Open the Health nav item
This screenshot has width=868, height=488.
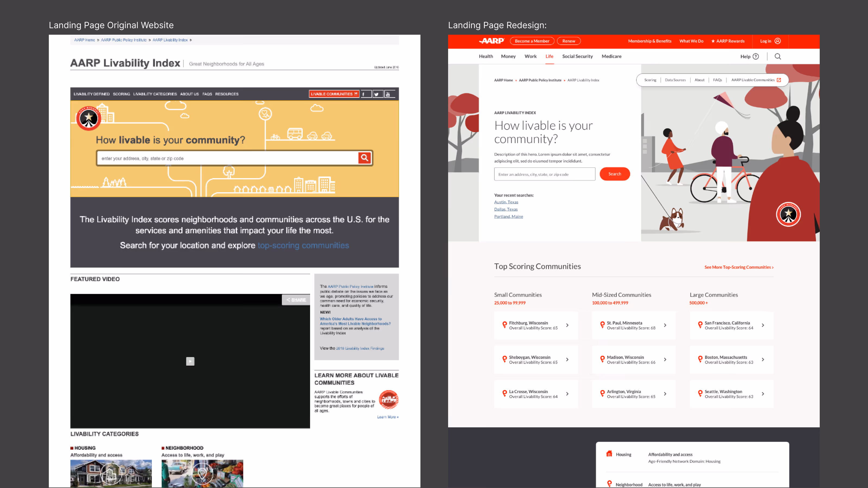(486, 56)
